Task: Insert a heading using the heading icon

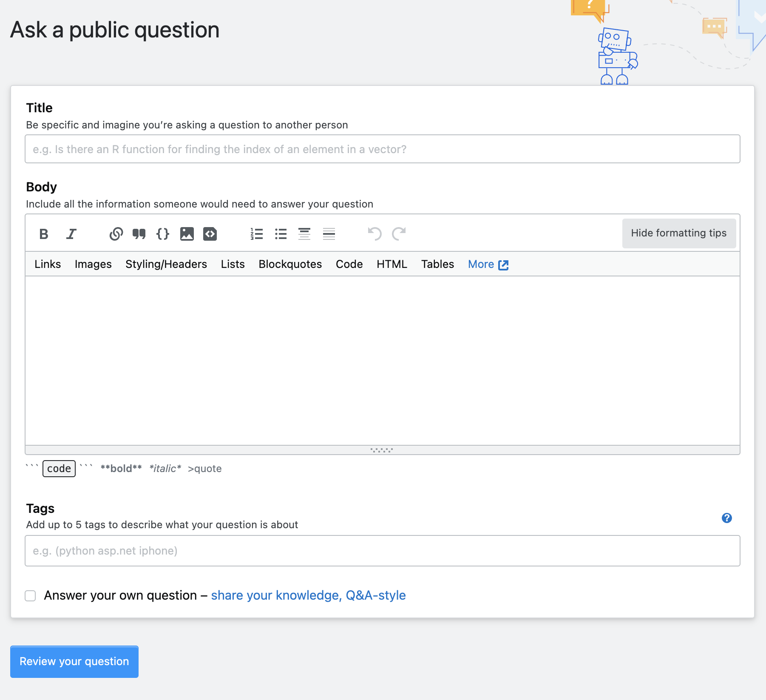Action: pyautogui.click(x=304, y=234)
